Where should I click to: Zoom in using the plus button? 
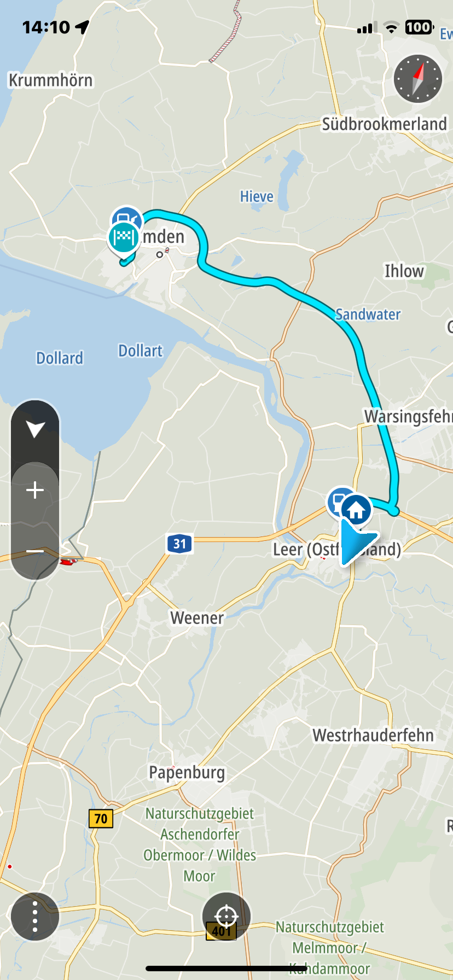[x=35, y=490]
